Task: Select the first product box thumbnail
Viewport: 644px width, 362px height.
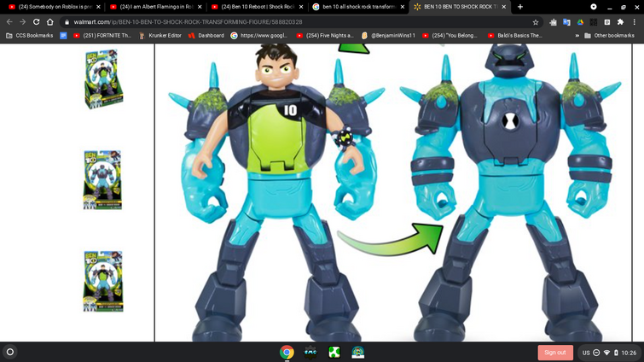Action: 103,79
